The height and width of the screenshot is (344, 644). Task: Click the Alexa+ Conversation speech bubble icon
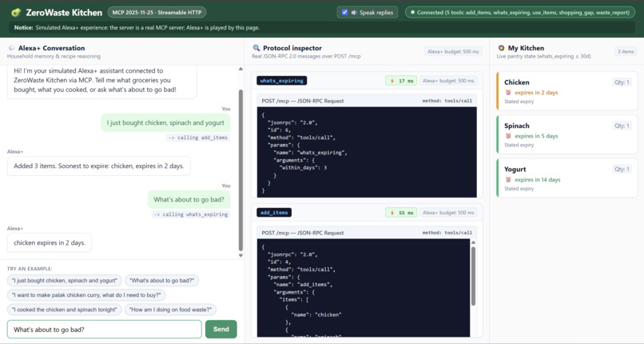(11, 48)
